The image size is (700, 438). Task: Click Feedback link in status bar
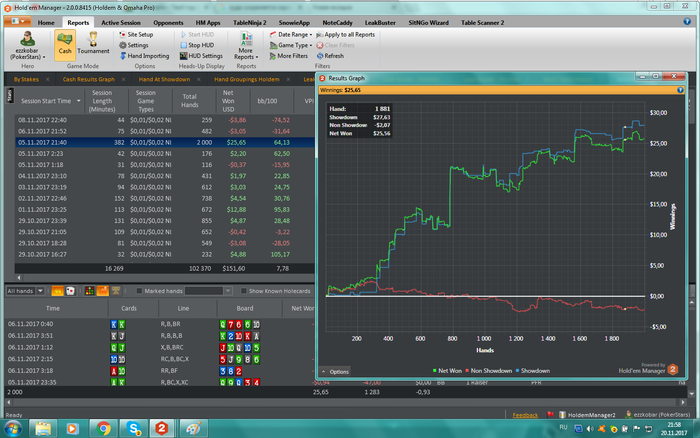[525, 415]
